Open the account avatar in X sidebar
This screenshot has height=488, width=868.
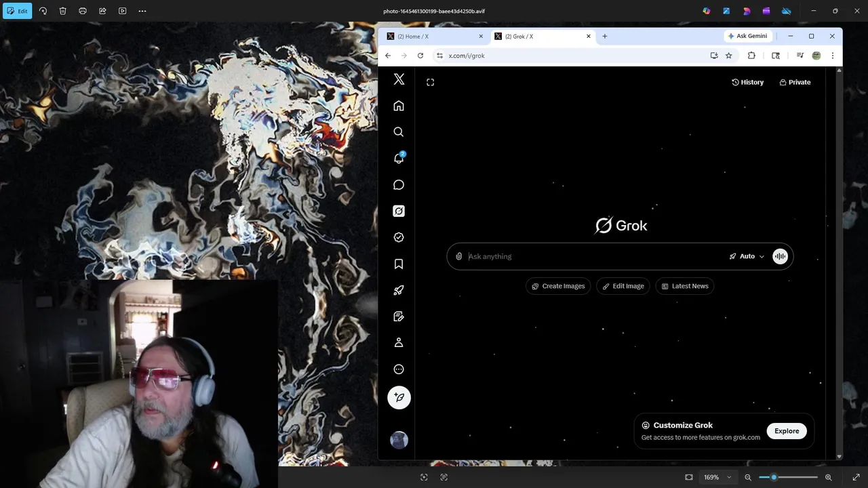(x=399, y=440)
